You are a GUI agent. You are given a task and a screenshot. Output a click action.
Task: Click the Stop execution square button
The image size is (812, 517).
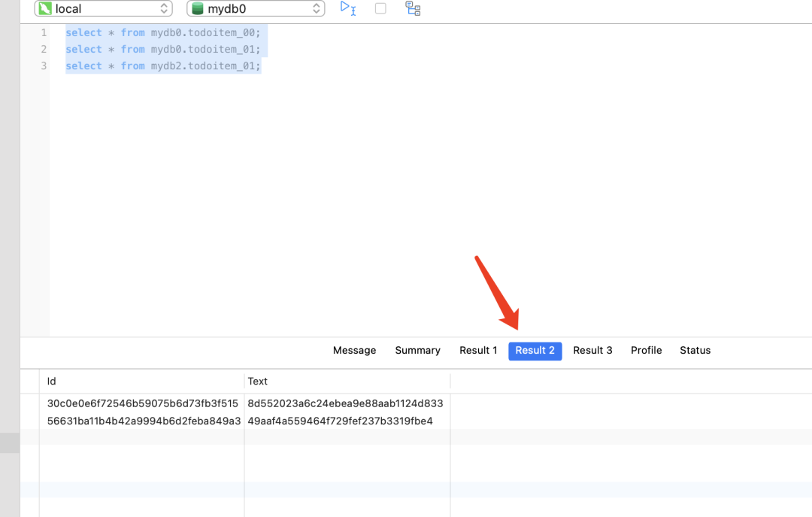380,8
